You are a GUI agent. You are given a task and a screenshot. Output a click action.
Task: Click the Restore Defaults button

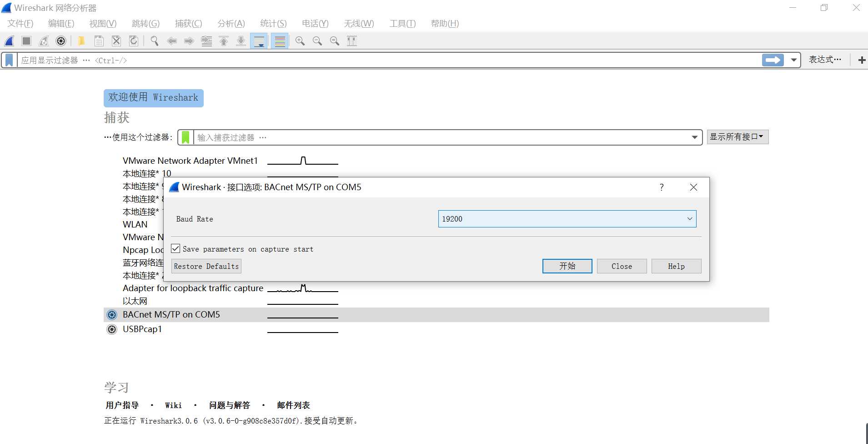click(x=206, y=266)
